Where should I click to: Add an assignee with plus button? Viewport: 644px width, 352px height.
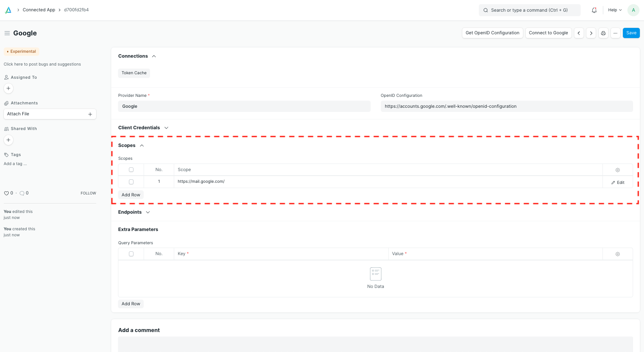pos(8,88)
